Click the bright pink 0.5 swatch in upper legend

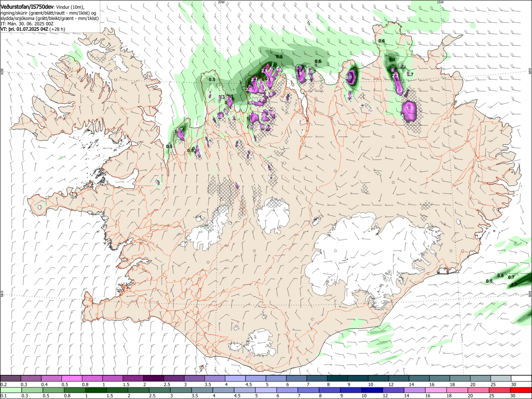(x=71, y=379)
